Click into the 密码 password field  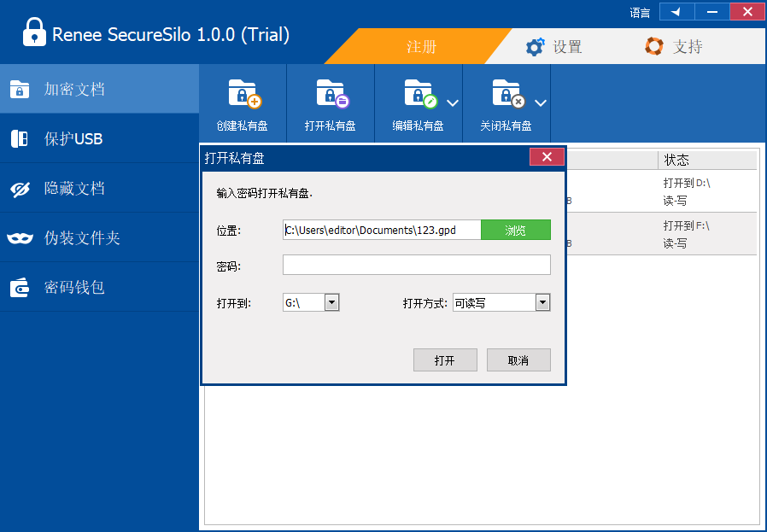pyautogui.click(x=417, y=265)
